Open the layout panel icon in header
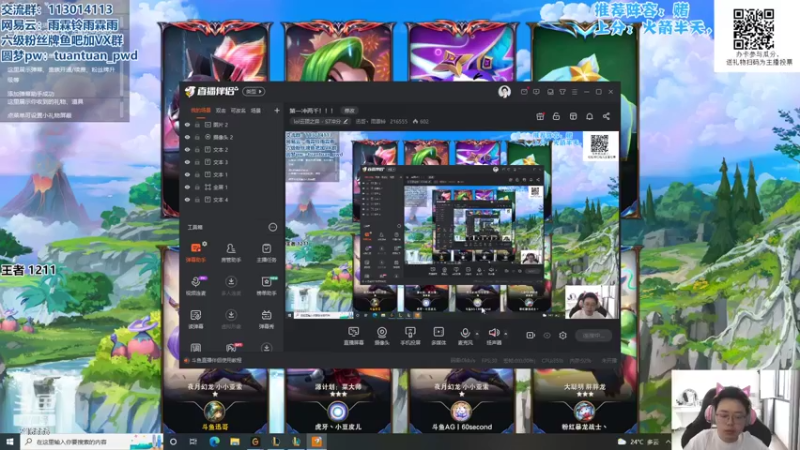800x450 pixels. pyautogui.click(x=573, y=116)
